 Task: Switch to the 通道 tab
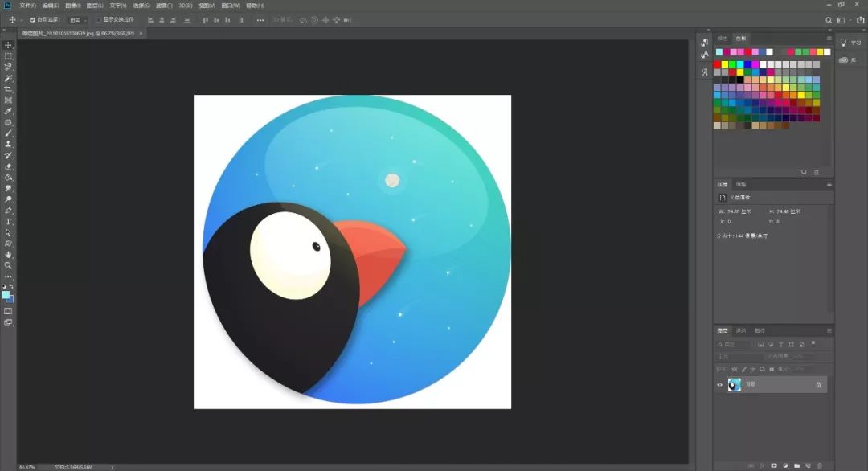[x=740, y=330]
